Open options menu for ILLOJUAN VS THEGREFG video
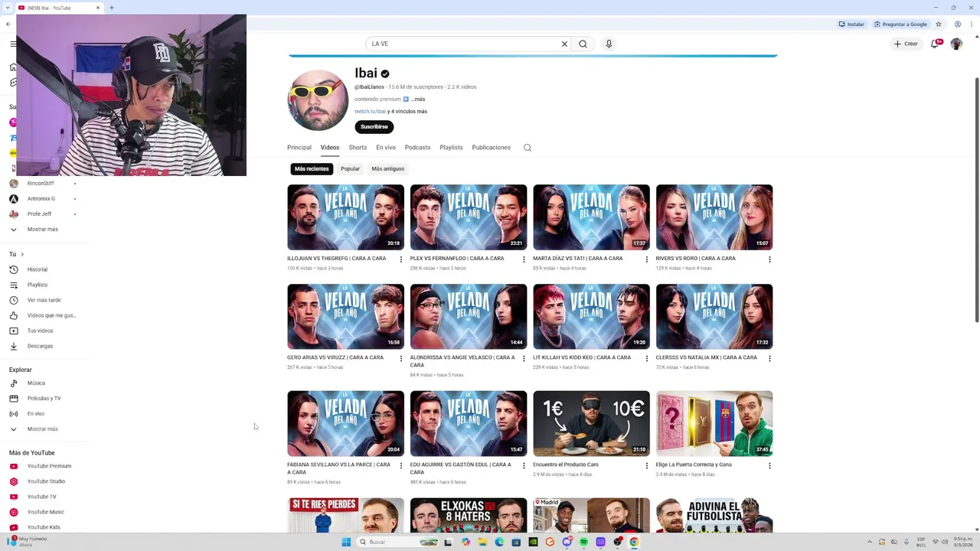 coord(400,259)
